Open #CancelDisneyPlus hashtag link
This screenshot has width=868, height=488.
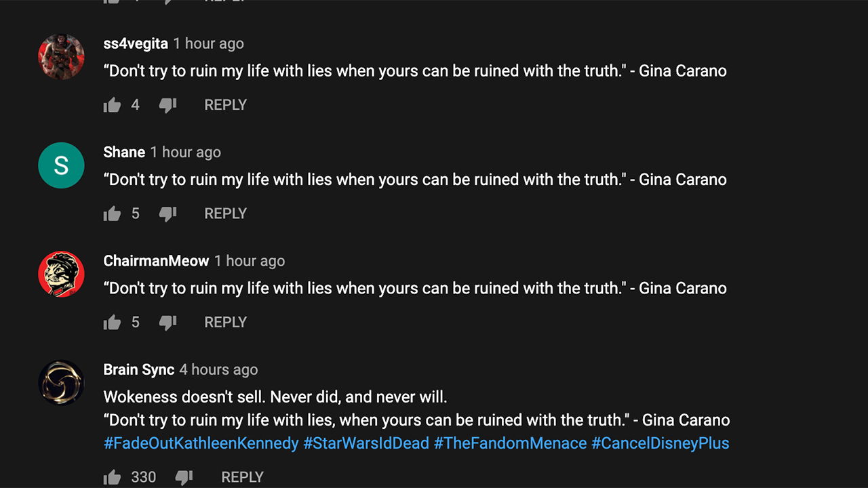(x=660, y=443)
